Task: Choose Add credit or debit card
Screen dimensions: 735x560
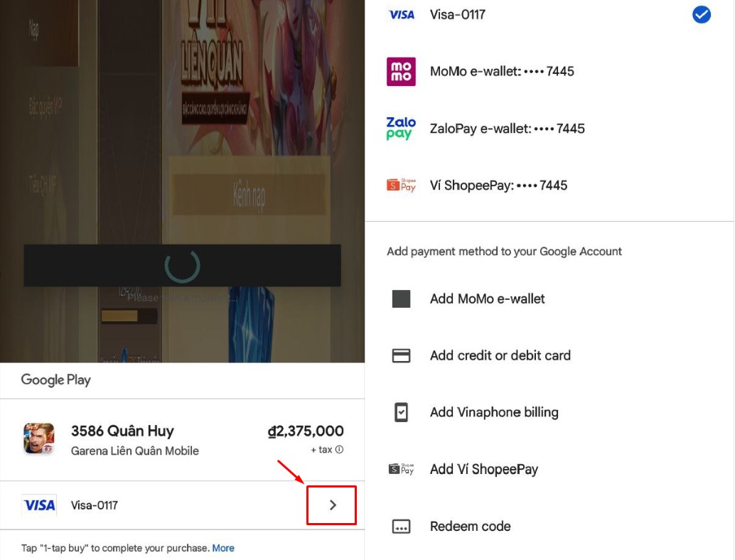Action: point(500,356)
